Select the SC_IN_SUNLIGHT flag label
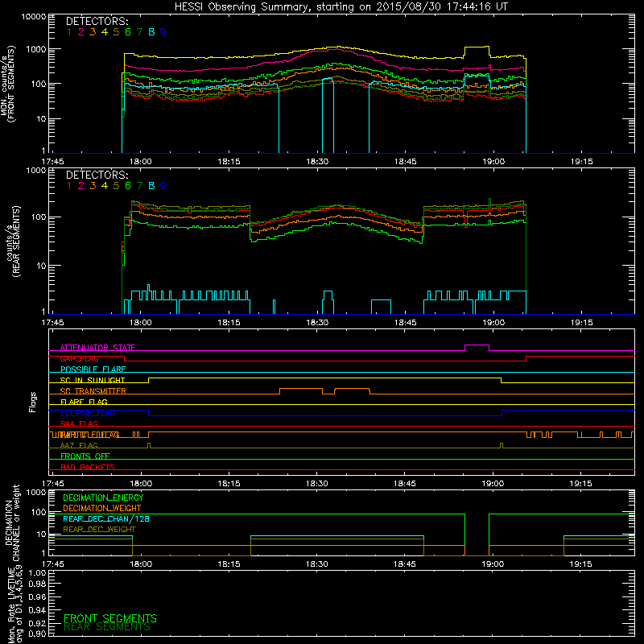The height and width of the screenshot is (644, 644). point(93,380)
